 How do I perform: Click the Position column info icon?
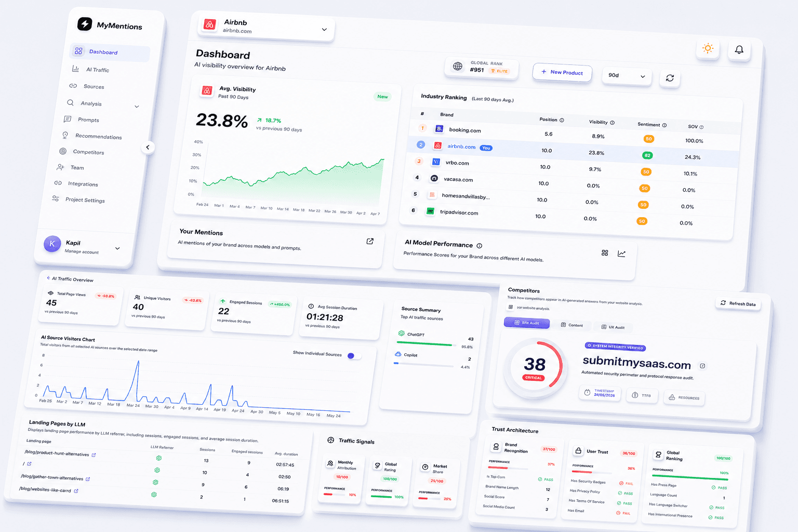click(562, 120)
